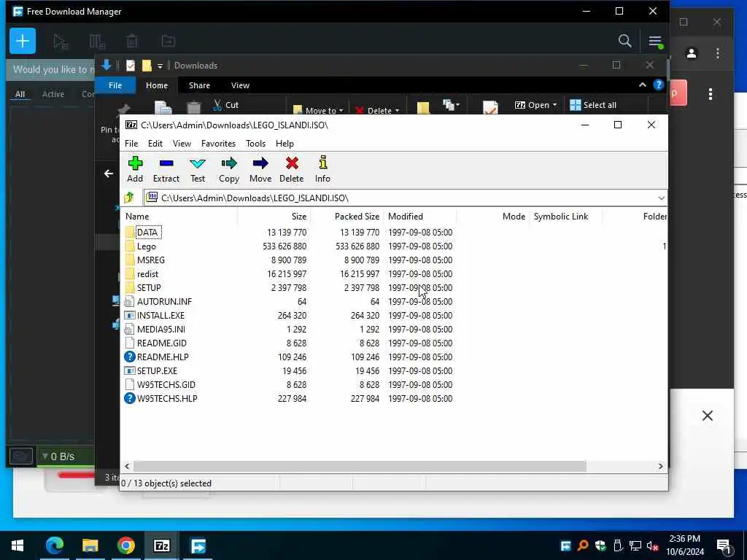The height and width of the screenshot is (560, 747).
Task: Open the Home tab in Explorer Downloads window
Action: pos(157,85)
